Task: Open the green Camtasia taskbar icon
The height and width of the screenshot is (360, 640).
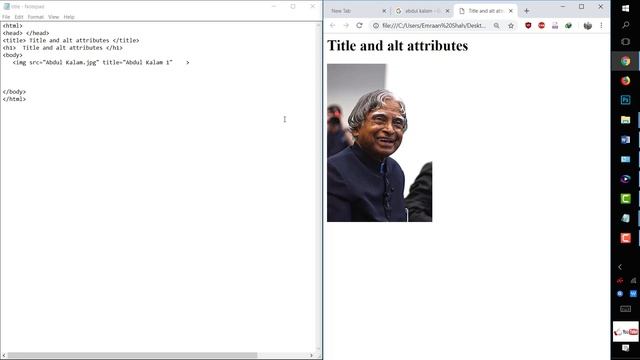Action: 625,198
